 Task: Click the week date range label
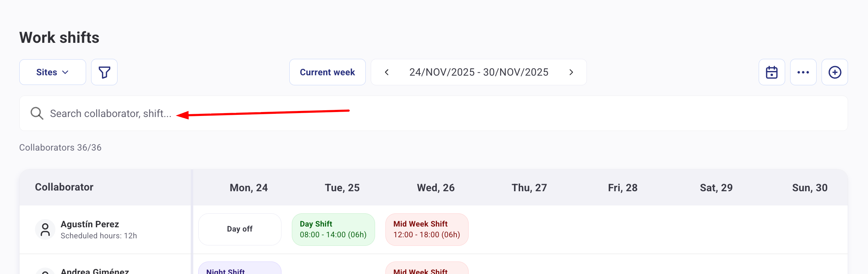pos(479,72)
